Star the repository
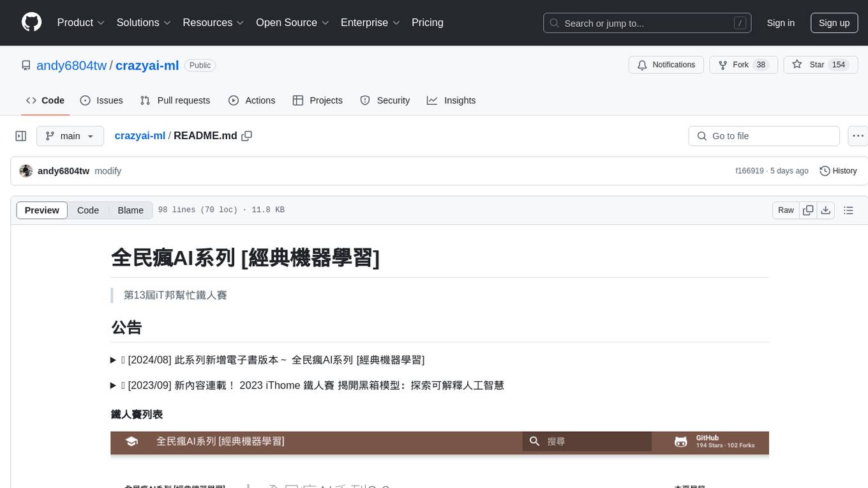868x488 pixels. [x=820, y=65]
